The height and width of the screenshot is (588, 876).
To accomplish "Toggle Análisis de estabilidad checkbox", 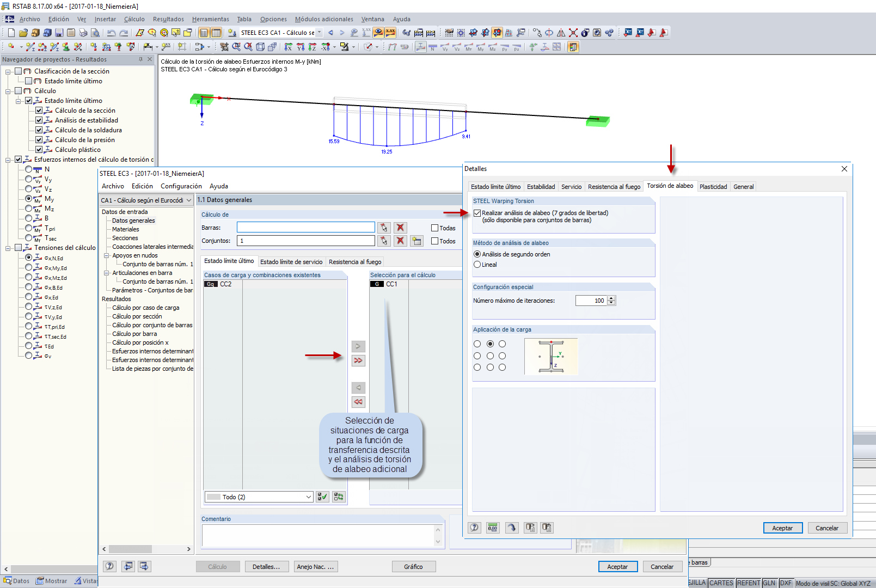I will (x=39, y=120).
